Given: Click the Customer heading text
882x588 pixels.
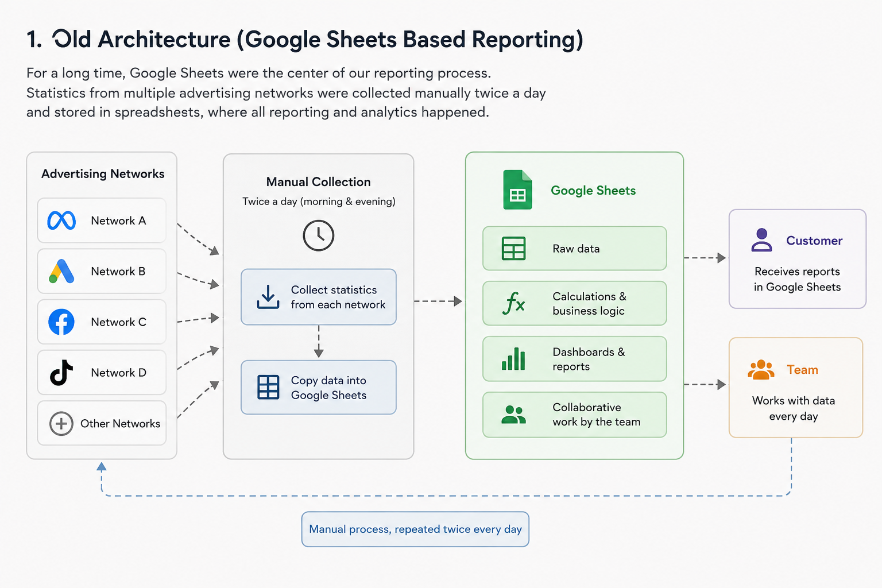Looking at the screenshot, I should tap(814, 241).
